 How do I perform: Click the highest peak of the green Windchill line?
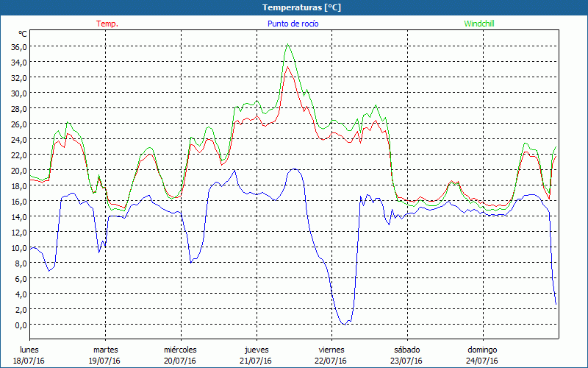(x=288, y=45)
